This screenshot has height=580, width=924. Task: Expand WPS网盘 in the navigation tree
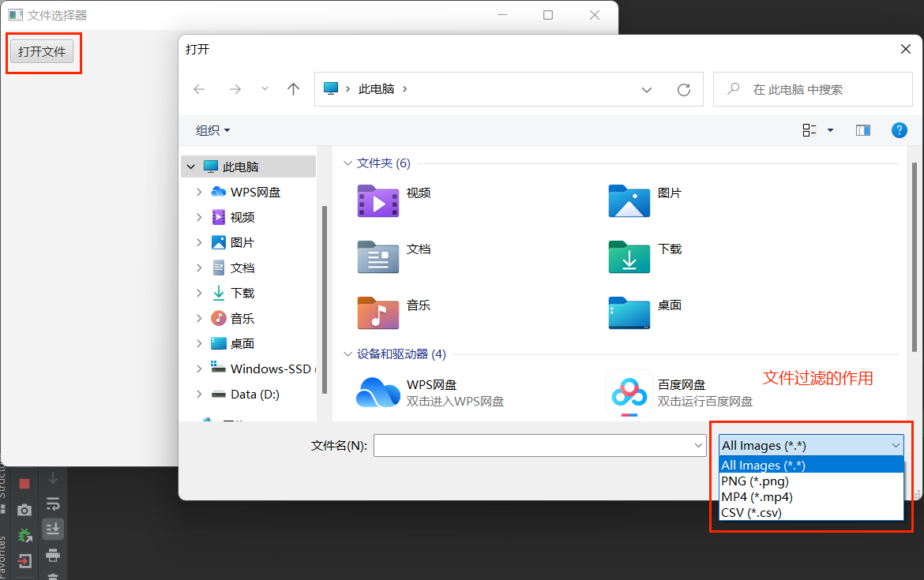coord(199,192)
